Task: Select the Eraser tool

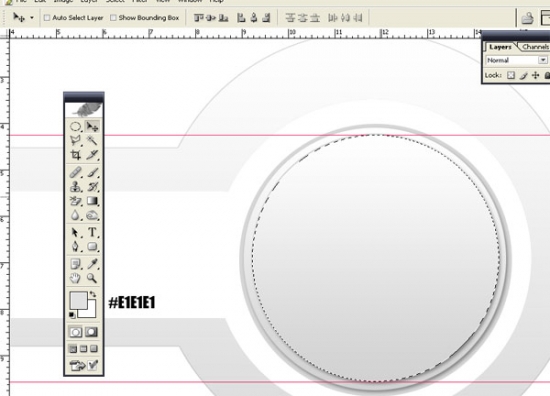Action: 75,201
